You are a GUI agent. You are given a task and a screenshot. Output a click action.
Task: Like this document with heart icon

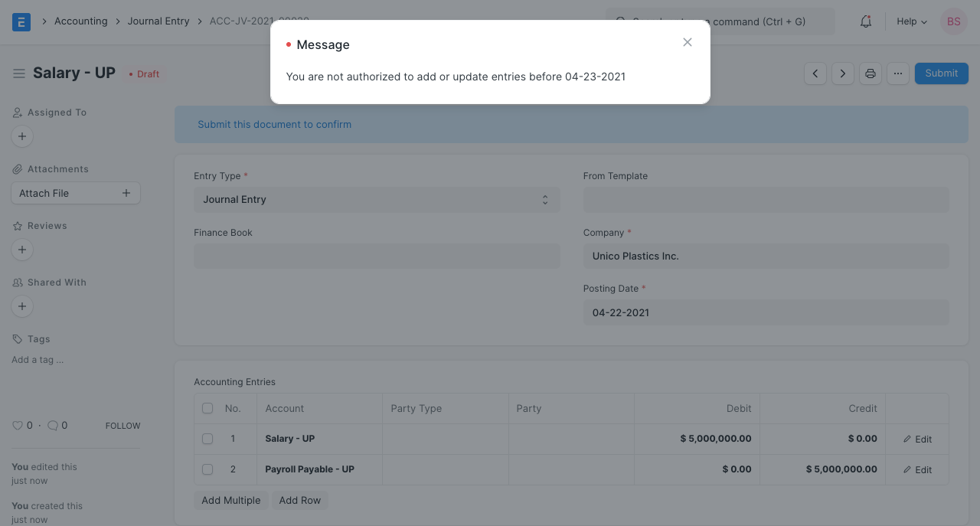click(18, 426)
